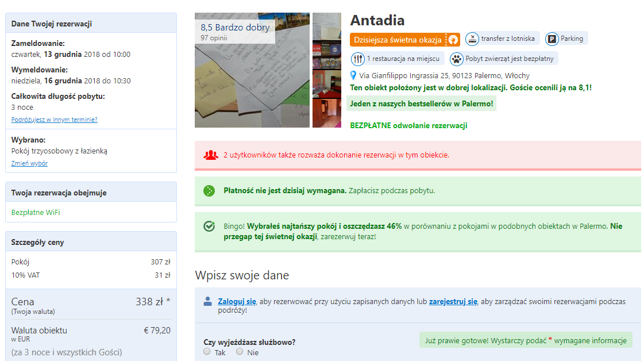Viewport: 644px width, 361px height.
Task: Click Jeden z naszych bestsellerów w Palermo
Action: (422, 103)
